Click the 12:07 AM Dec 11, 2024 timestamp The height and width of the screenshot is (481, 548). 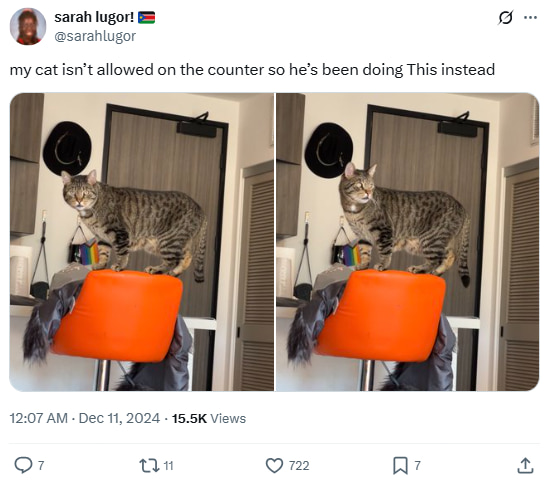85,418
